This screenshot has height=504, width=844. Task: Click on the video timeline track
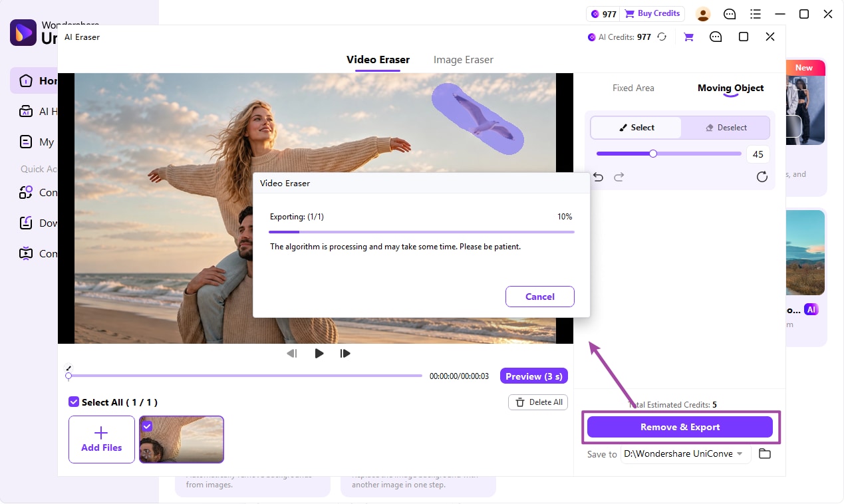245,376
